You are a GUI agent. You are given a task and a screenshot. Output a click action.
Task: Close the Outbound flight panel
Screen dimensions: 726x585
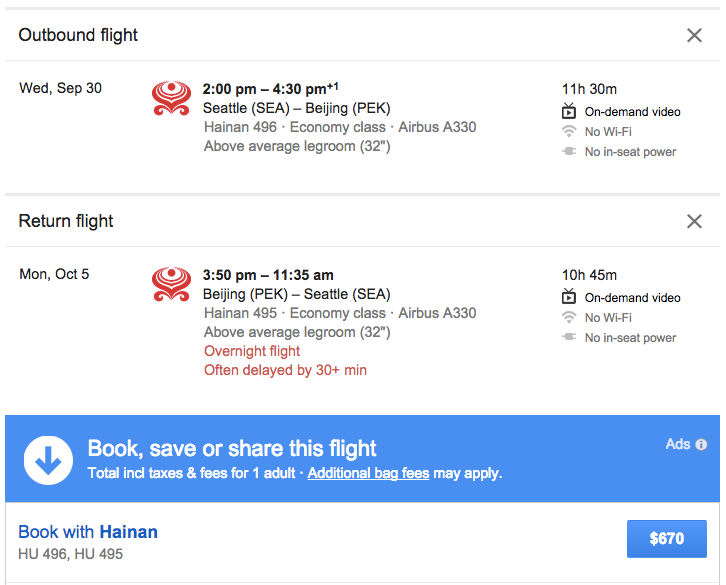694,35
